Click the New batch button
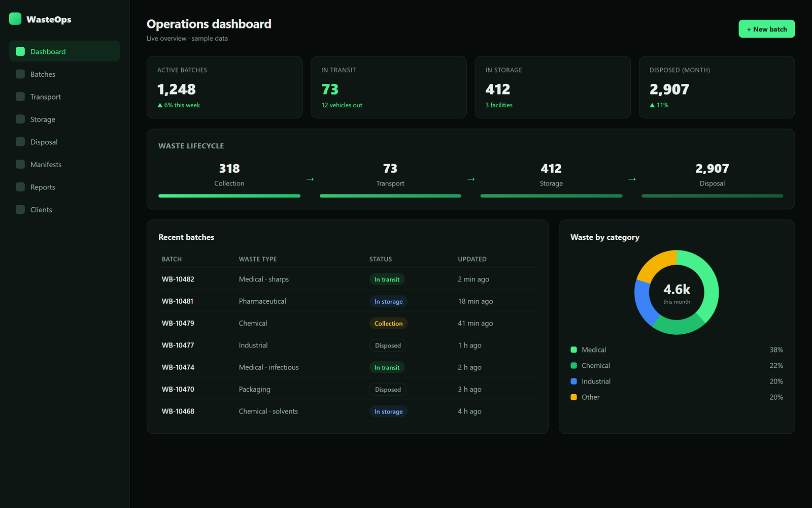812x508 pixels. 766,29
